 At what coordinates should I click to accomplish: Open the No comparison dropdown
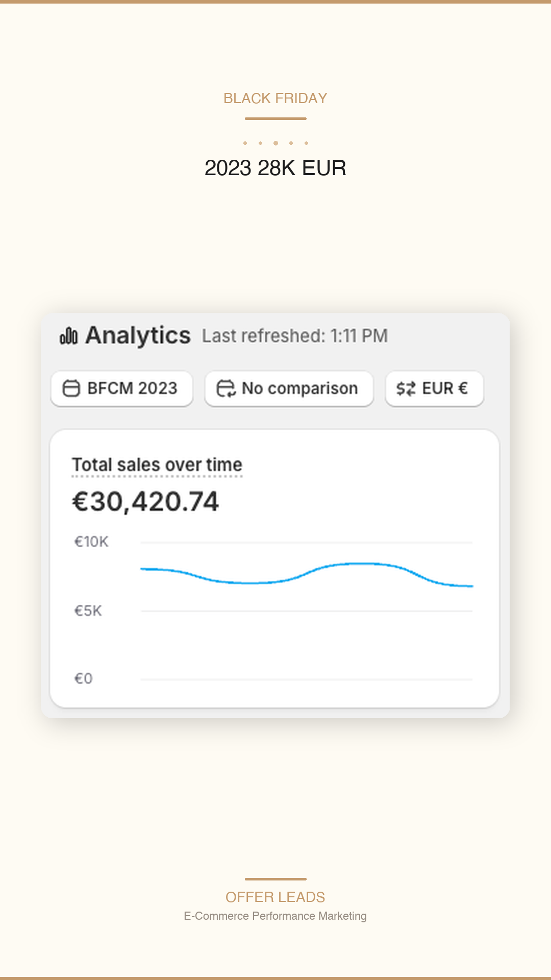click(x=289, y=388)
